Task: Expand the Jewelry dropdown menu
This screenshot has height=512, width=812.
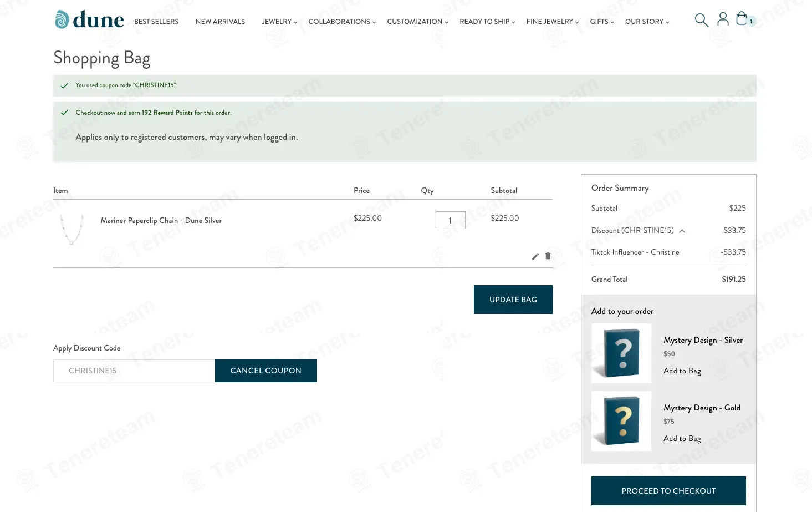Action: click(279, 22)
